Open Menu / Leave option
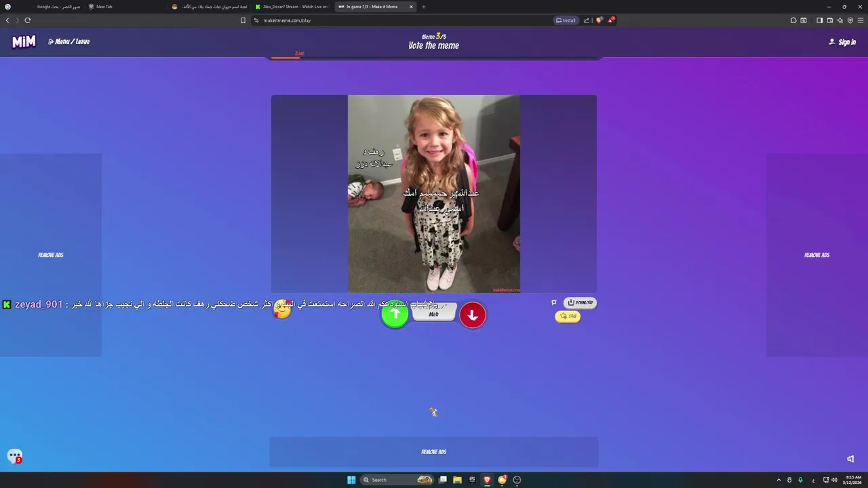 coord(68,41)
